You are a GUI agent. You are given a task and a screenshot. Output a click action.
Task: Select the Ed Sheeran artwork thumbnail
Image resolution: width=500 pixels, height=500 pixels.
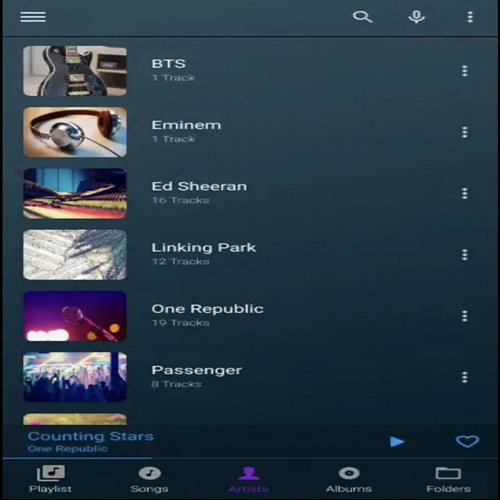75,193
